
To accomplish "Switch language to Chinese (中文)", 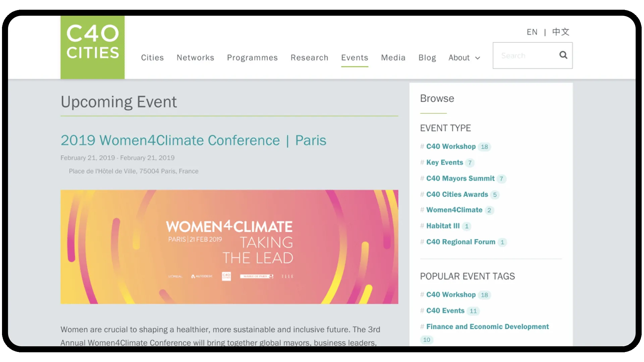I will pos(560,32).
